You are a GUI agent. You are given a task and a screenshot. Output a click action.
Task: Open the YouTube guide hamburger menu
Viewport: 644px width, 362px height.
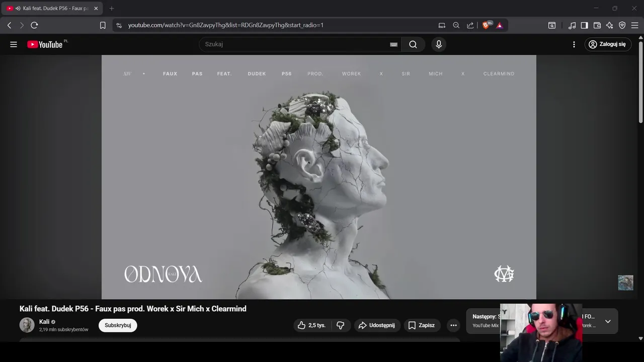(14, 44)
